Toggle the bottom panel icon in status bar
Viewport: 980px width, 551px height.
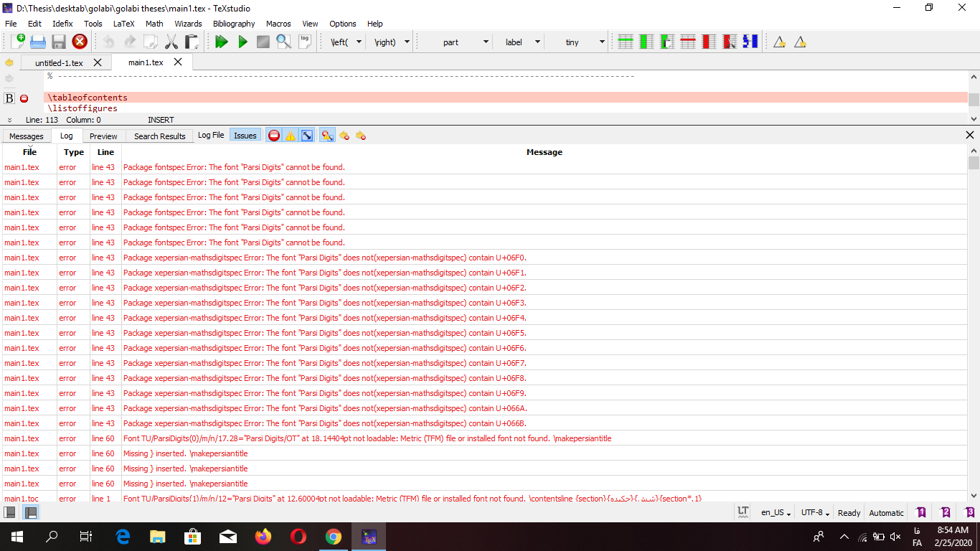click(x=31, y=512)
